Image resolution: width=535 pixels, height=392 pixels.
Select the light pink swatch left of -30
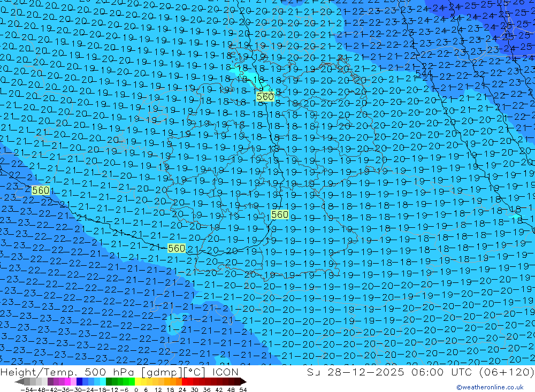pos(73,382)
